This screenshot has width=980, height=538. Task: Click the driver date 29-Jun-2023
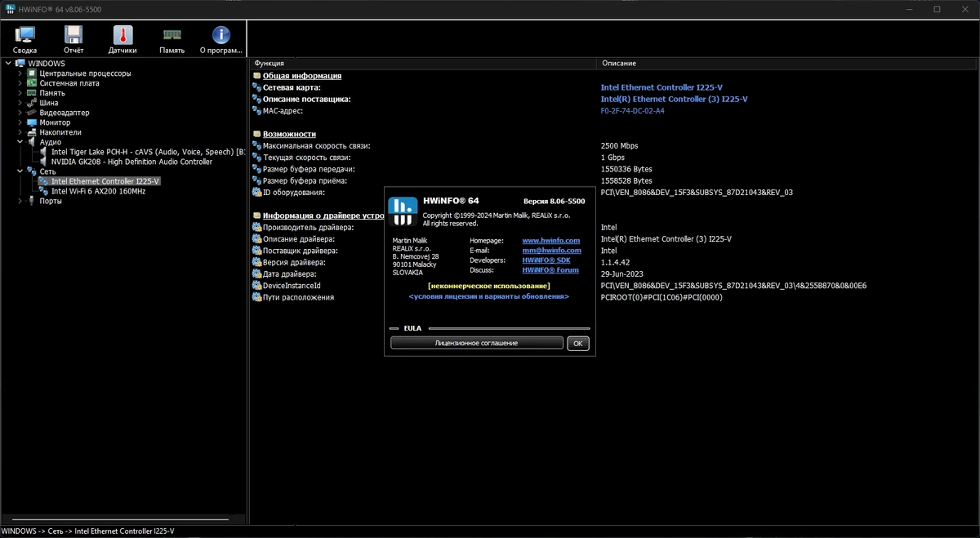[x=621, y=274]
